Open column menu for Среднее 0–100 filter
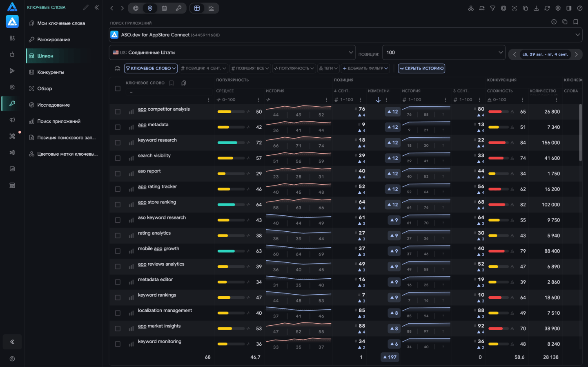Screen dimensions: 588x367 [x=258, y=100]
